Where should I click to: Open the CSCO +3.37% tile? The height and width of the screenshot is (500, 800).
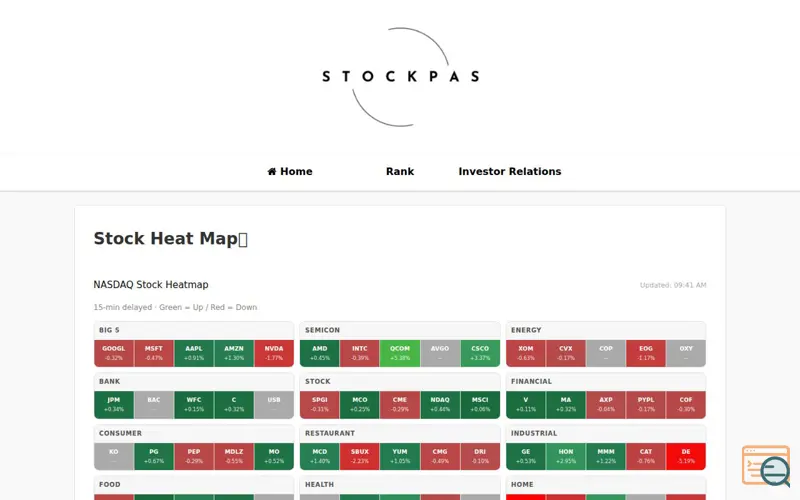[x=480, y=353]
